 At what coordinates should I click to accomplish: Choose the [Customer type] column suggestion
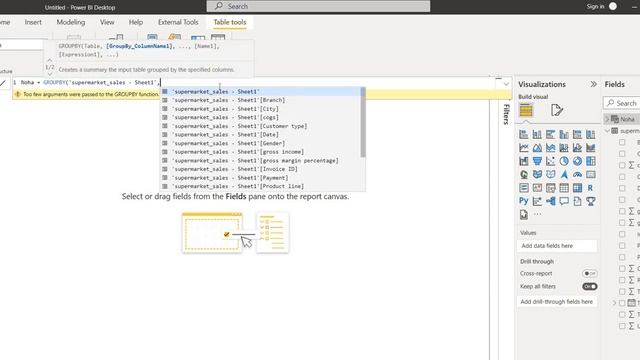pyautogui.click(x=260, y=126)
